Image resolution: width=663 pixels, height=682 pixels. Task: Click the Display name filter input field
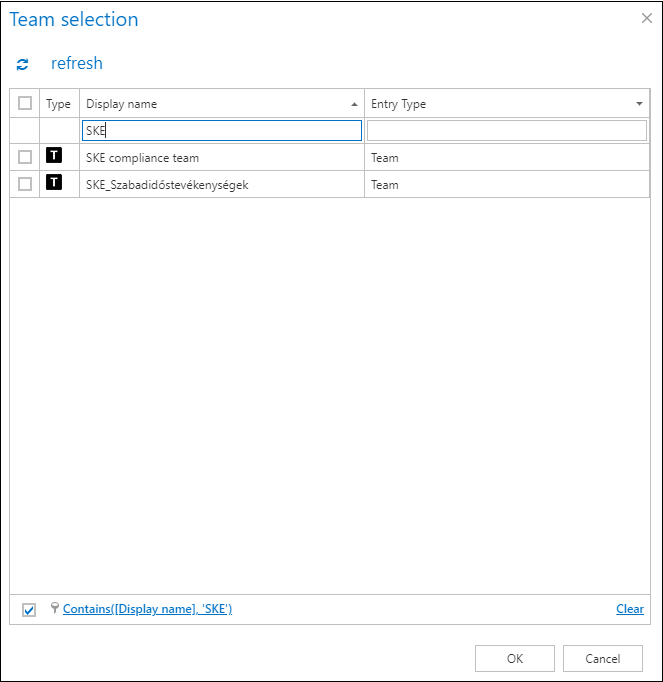click(221, 131)
